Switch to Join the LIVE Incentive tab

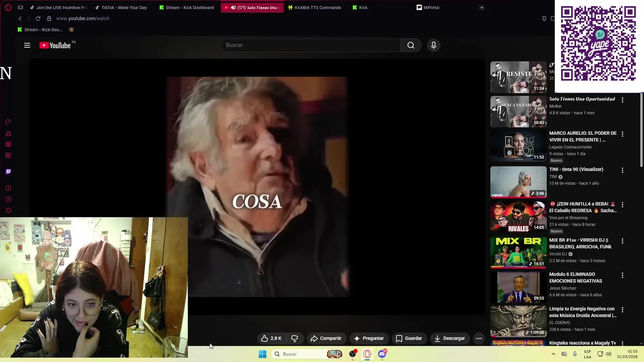(58, 8)
